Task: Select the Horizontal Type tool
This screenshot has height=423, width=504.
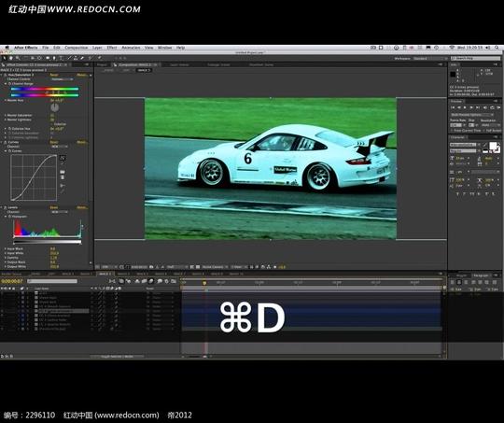Action: (x=61, y=58)
